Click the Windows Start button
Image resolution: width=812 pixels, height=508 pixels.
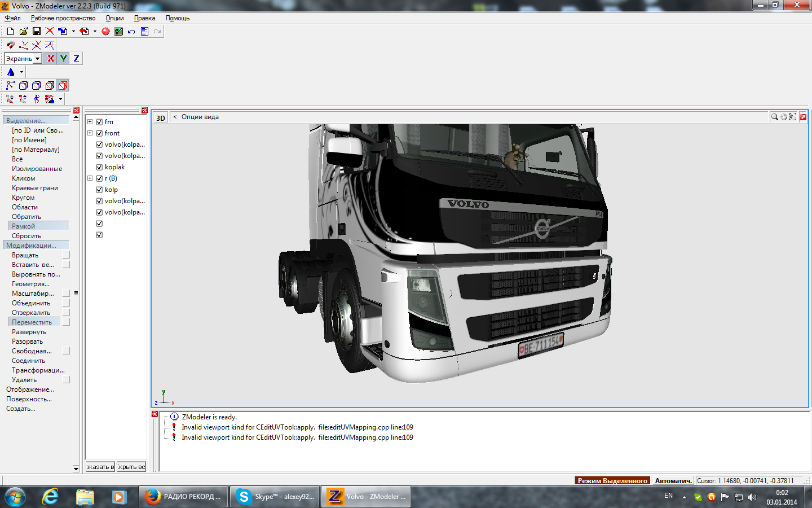click(x=15, y=497)
